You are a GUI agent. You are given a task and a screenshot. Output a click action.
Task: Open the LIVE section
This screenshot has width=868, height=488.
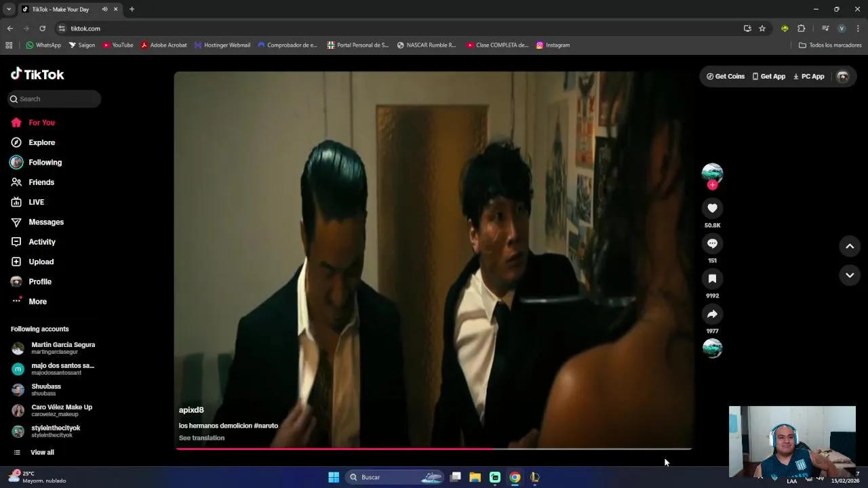(28, 202)
